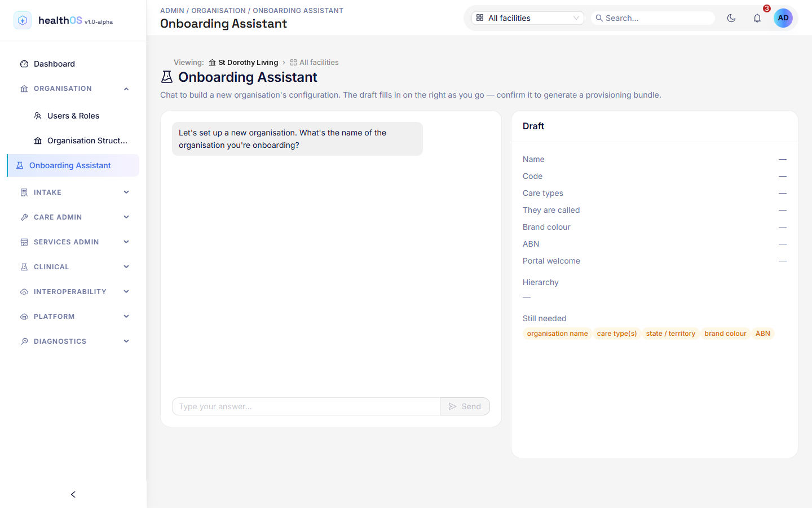Click the Interoperability cloud icon
812x508 pixels.
pyautogui.click(x=24, y=292)
